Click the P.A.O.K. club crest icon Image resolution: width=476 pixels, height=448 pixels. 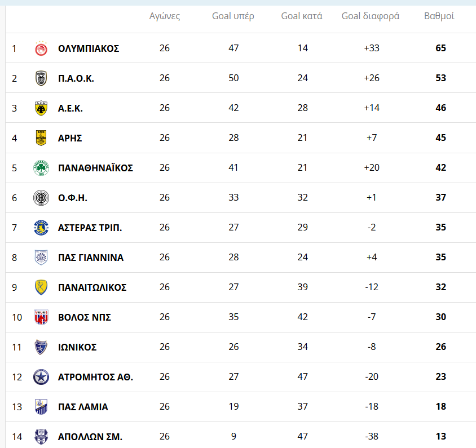[41, 78]
